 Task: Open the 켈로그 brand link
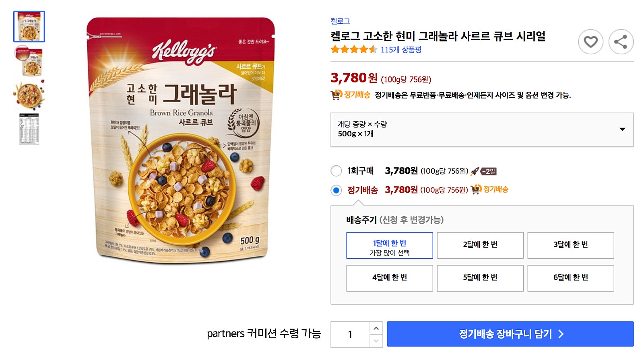pos(340,21)
